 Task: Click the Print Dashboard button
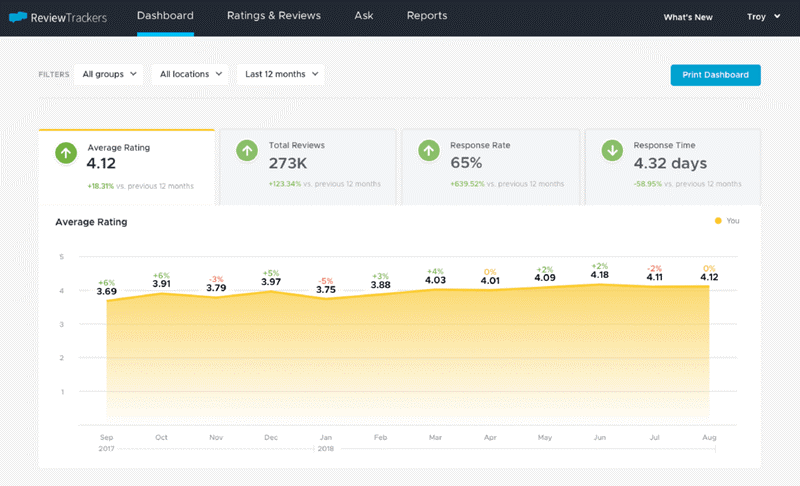[715, 75]
